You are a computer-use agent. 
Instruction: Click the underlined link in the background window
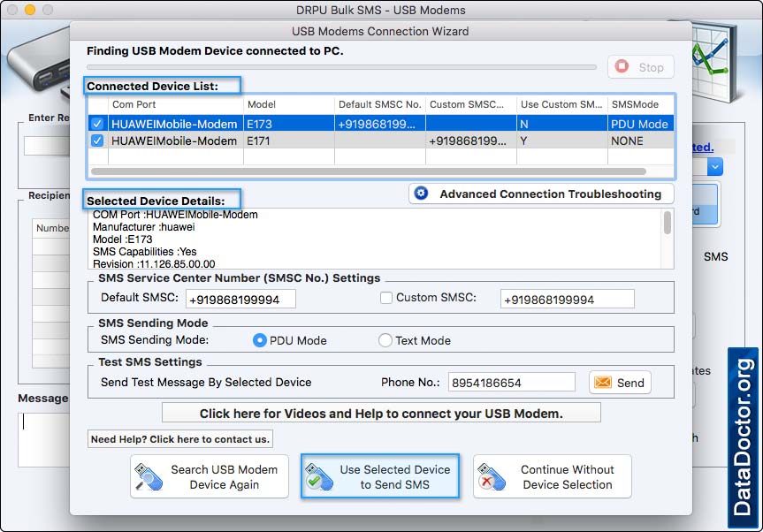703,147
